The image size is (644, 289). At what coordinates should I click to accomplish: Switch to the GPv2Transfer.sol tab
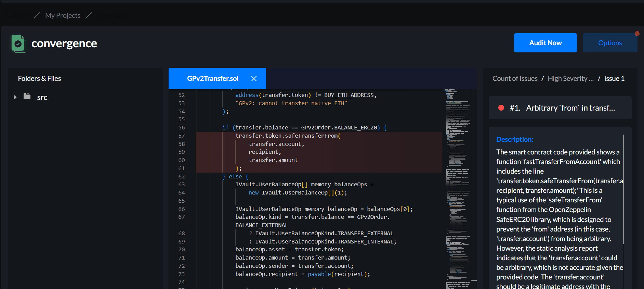pos(212,79)
